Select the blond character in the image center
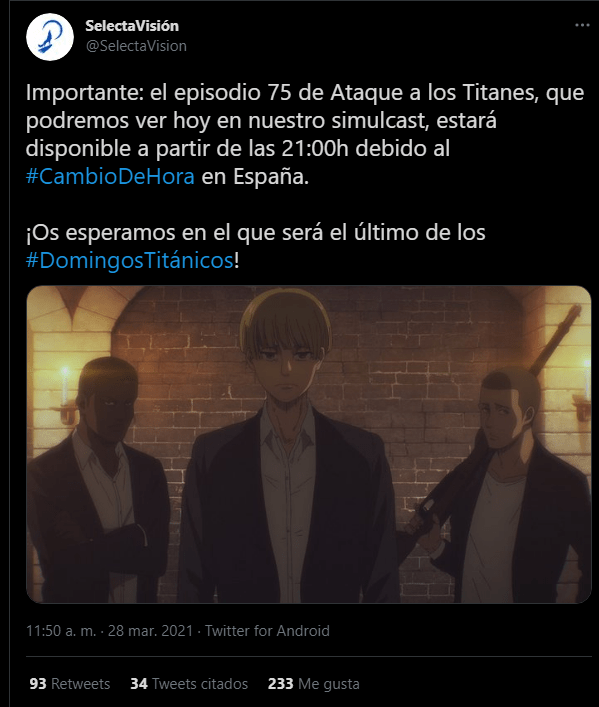Image resolution: width=599 pixels, height=707 pixels. coord(287,445)
